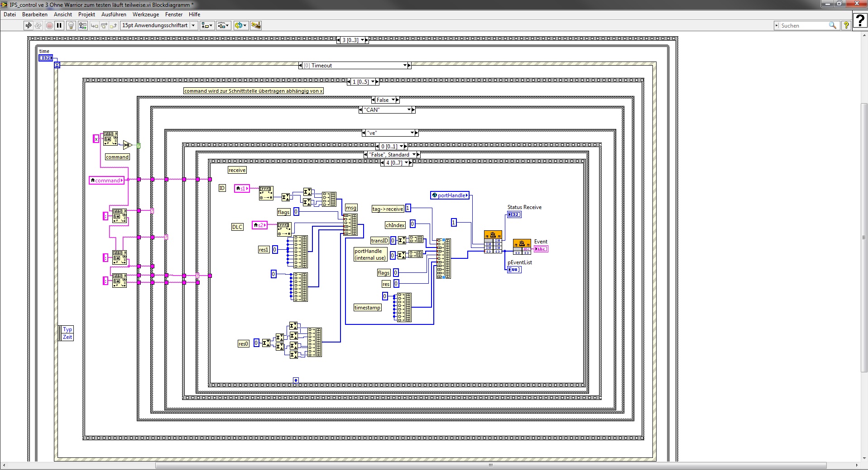This screenshot has height=471, width=868.
Task: Select the greater-than-zero comparison node
Action: coord(128,145)
